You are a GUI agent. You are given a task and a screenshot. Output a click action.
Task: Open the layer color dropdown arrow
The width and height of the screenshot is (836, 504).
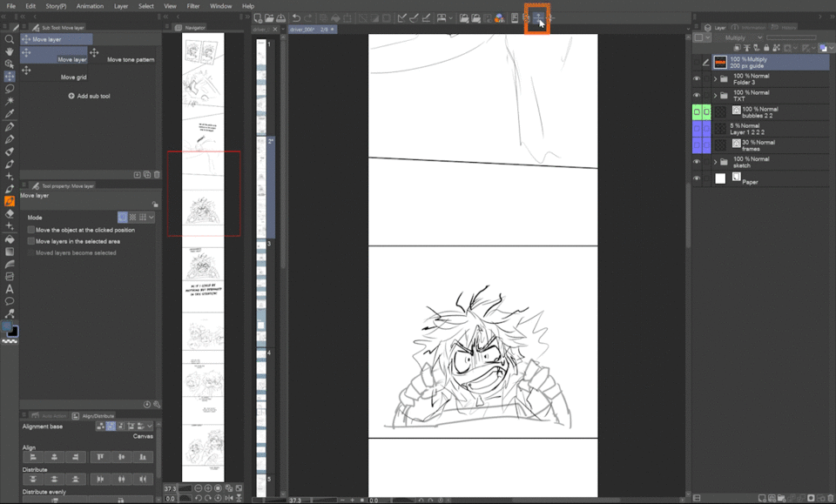(831, 48)
